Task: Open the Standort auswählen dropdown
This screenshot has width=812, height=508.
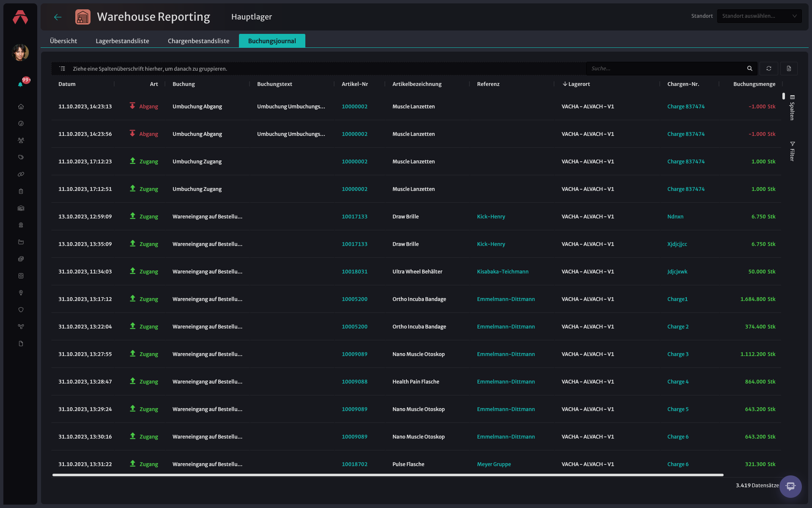Action: pyautogui.click(x=759, y=16)
